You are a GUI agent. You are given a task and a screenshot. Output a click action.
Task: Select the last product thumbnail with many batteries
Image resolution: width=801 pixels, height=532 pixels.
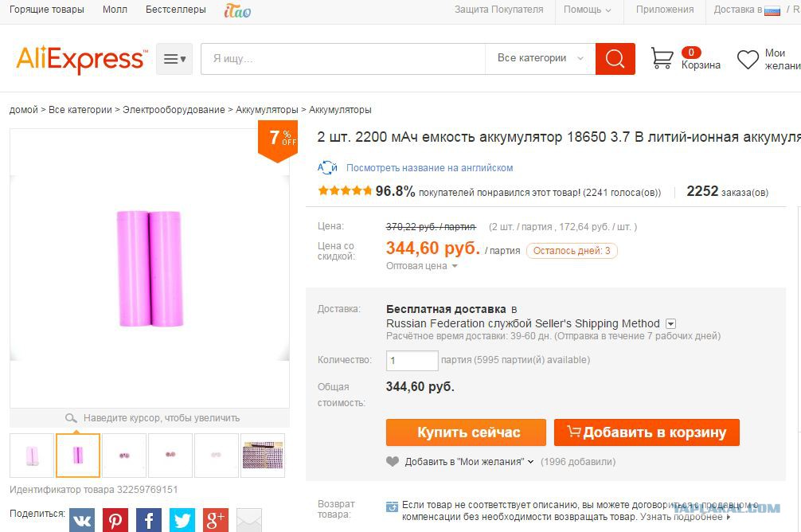click(263, 456)
